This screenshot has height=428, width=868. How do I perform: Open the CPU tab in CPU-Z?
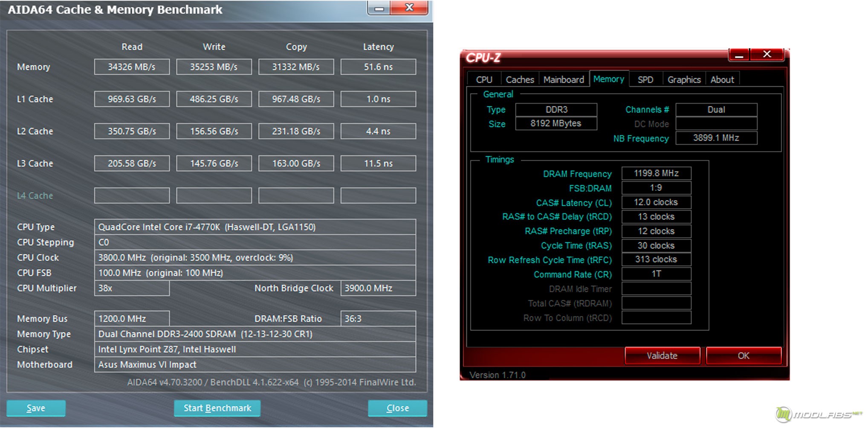pyautogui.click(x=484, y=80)
